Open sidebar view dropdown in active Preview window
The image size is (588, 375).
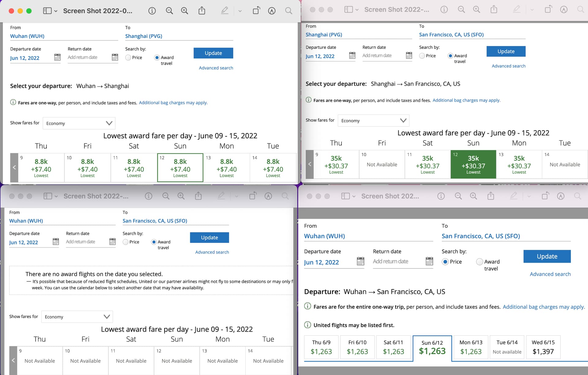click(50, 11)
